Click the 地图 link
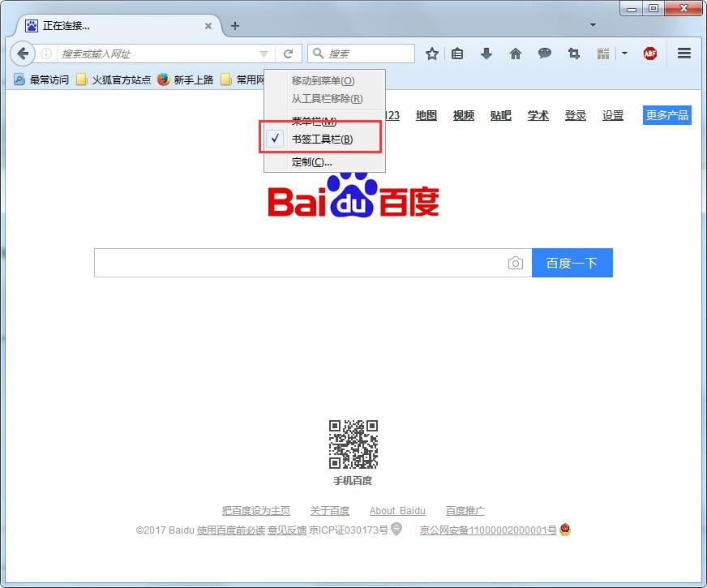The height and width of the screenshot is (588, 707). (426, 115)
